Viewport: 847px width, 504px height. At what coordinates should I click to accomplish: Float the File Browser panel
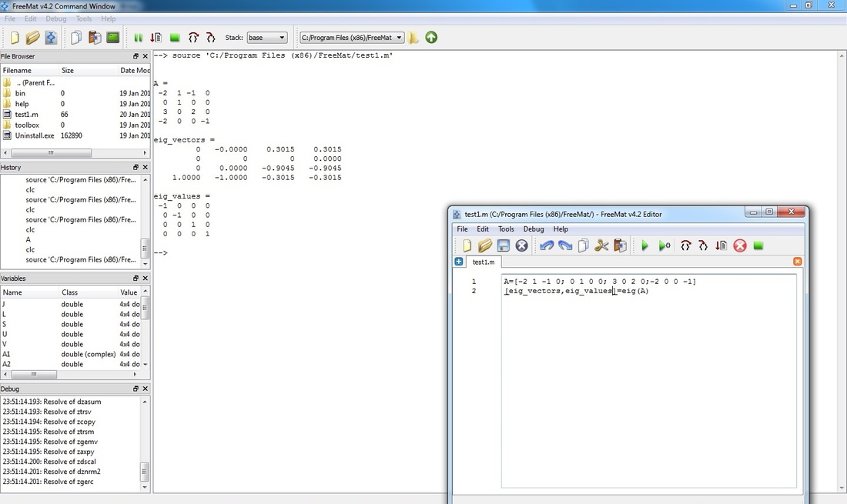(136, 56)
